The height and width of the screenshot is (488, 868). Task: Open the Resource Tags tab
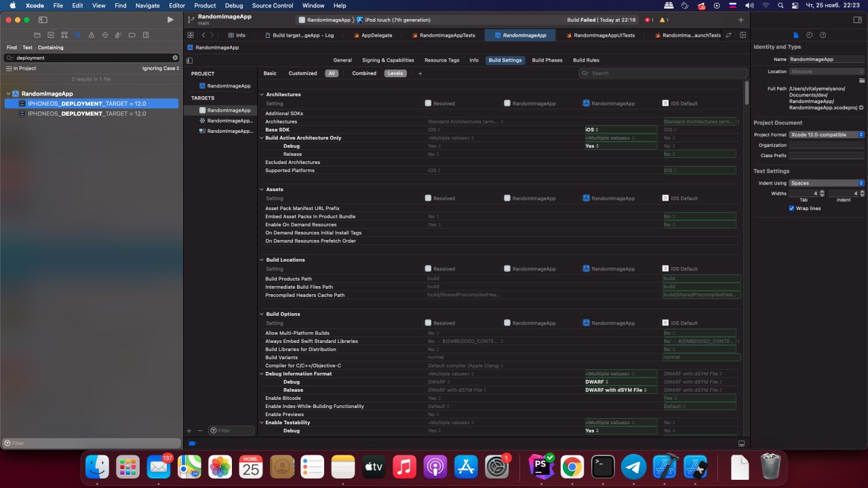(x=442, y=60)
